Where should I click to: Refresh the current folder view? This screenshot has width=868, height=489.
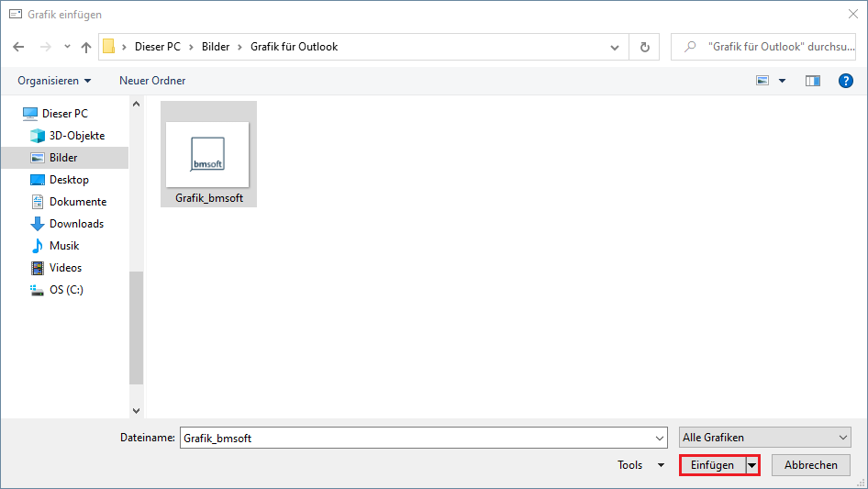click(644, 47)
